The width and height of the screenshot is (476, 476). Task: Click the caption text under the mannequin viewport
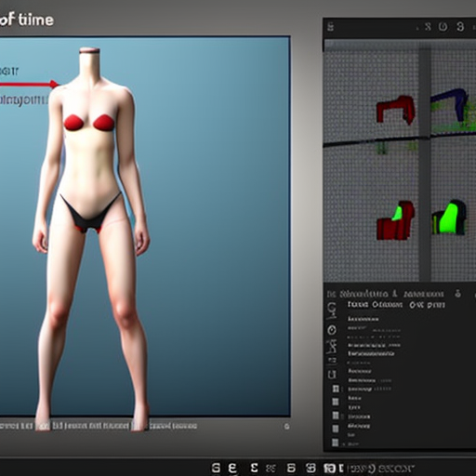(x=99, y=426)
